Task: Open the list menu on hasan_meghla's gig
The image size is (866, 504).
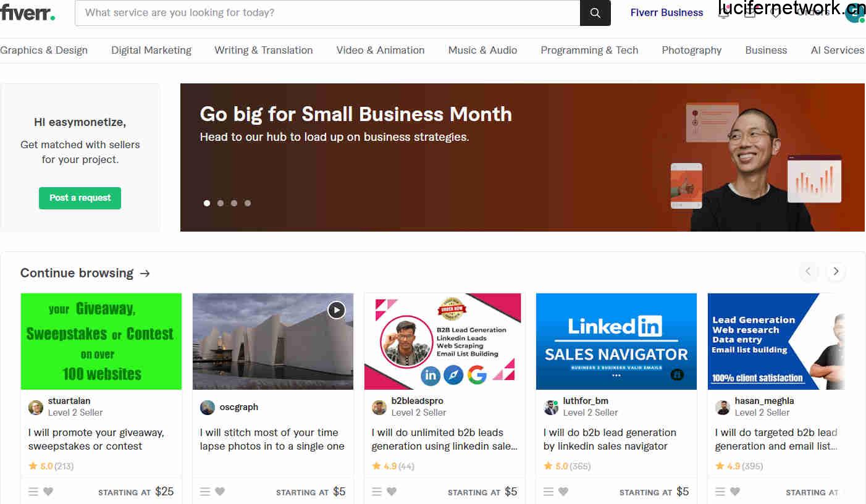Action: (x=720, y=492)
